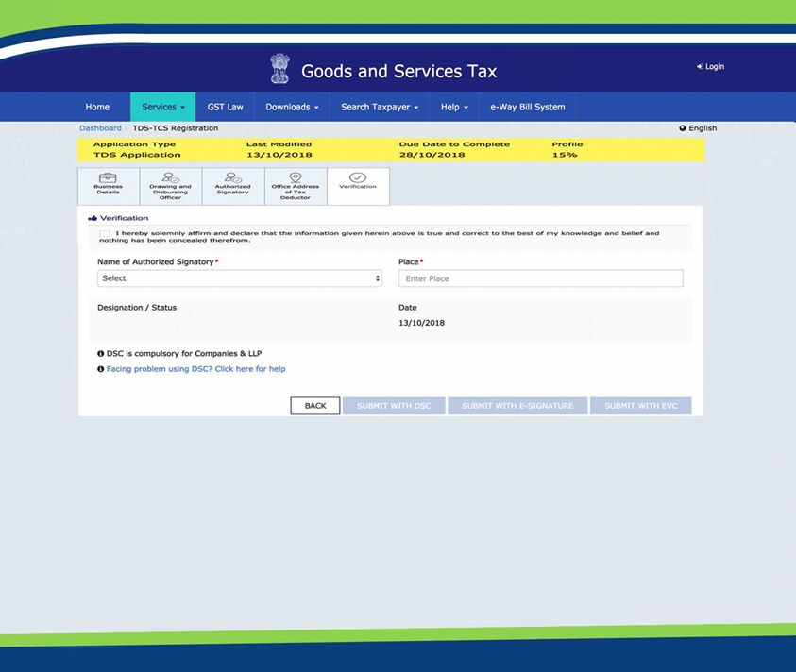Click the Drawing and Disbursing Officer icon
Image resolution: width=796 pixels, height=672 pixels.
170,177
